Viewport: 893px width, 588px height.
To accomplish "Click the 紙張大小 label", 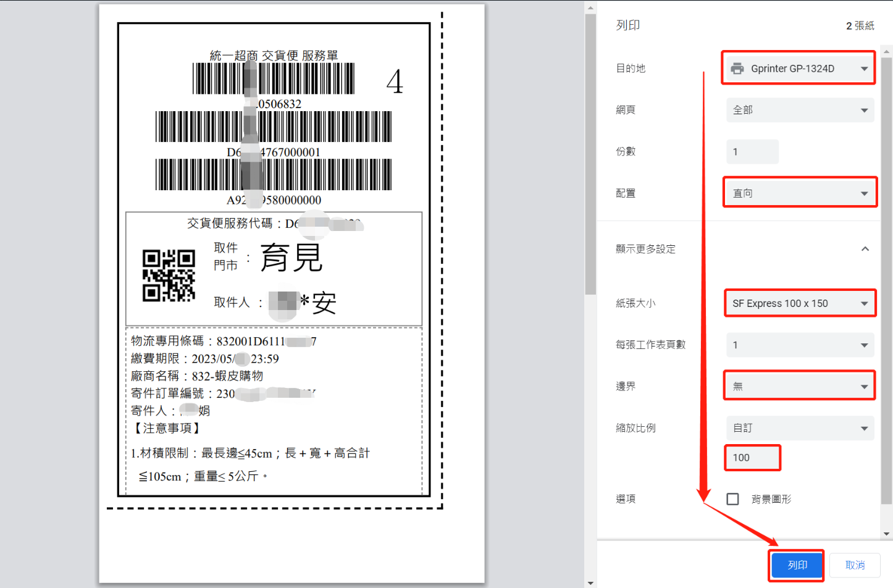I will pyautogui.click(x=635, y=303).
